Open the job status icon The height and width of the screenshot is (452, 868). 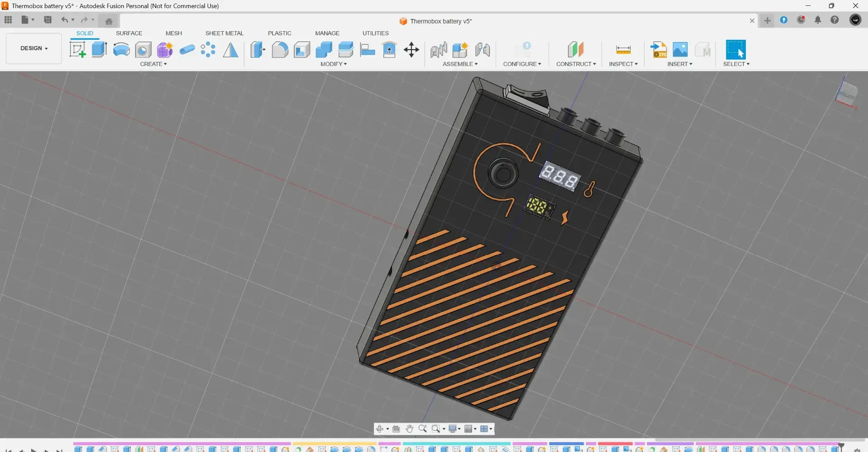801,20
